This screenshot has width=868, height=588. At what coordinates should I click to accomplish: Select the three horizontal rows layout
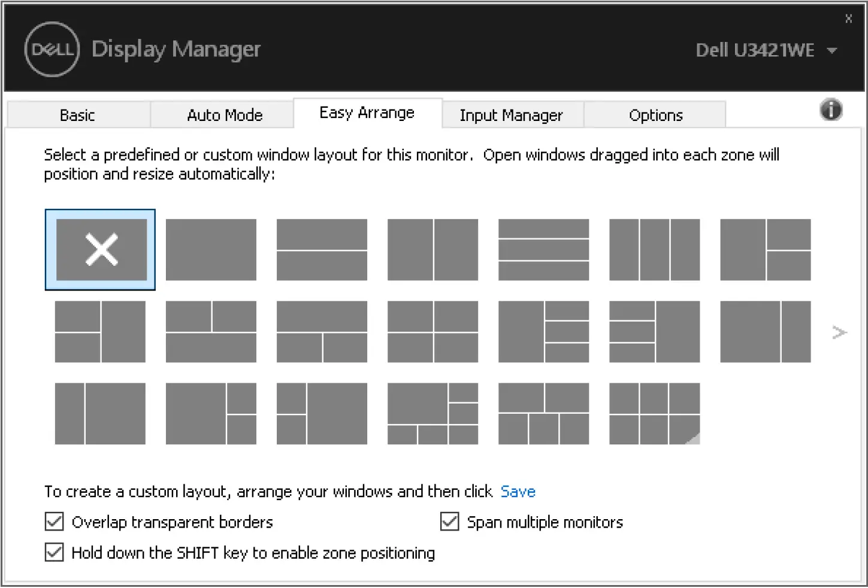click(x=543, y=250)
